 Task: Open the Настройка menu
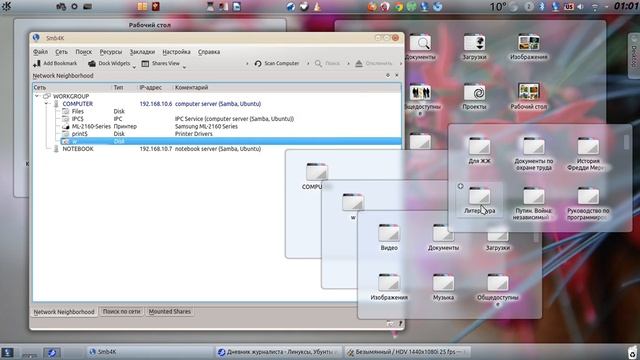[x=176, y=52]
